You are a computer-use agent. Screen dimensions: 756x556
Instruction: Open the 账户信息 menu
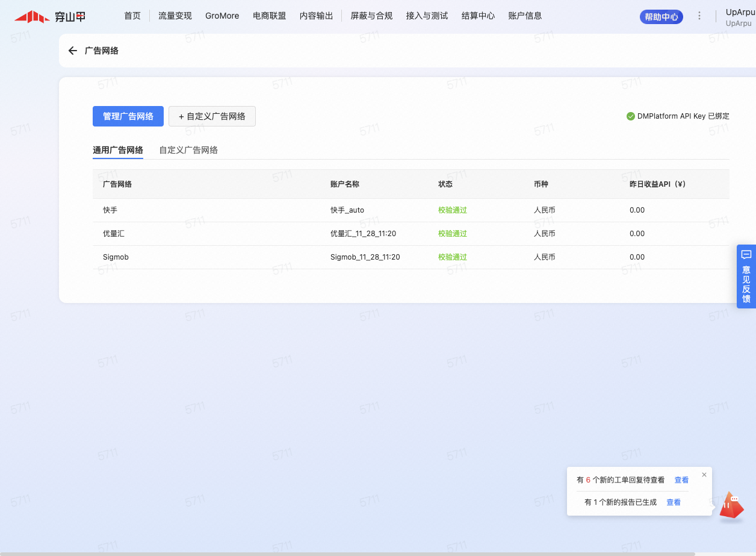click(525, 16)
